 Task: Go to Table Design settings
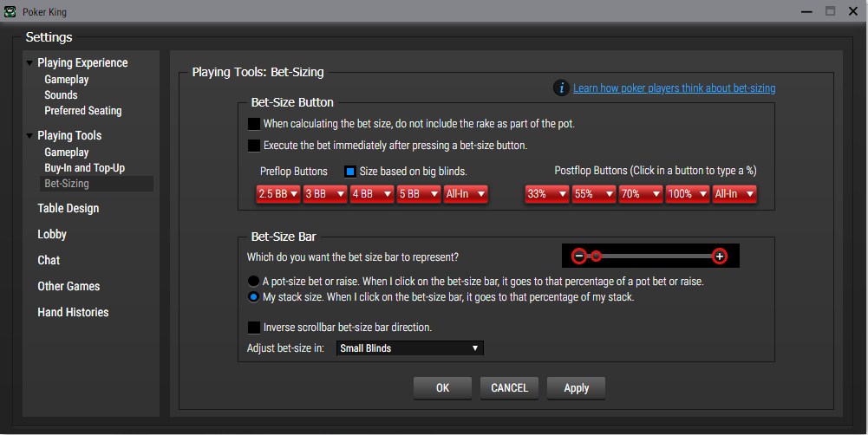point(68,208)
